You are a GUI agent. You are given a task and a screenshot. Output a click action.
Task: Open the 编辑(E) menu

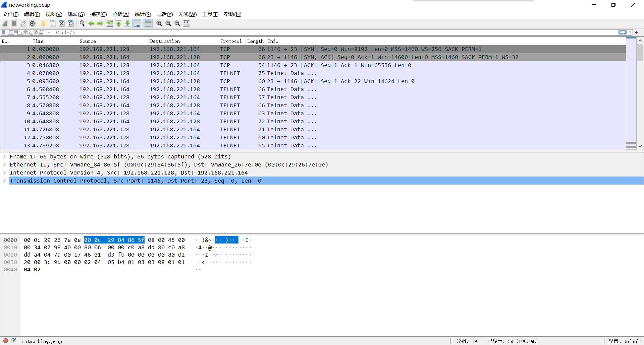coord(32,14)
